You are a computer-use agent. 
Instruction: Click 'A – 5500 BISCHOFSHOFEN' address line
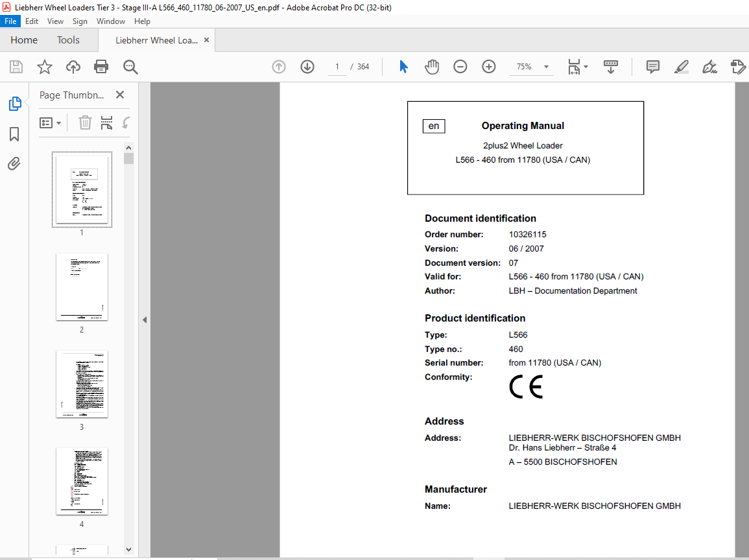point(563,461)
